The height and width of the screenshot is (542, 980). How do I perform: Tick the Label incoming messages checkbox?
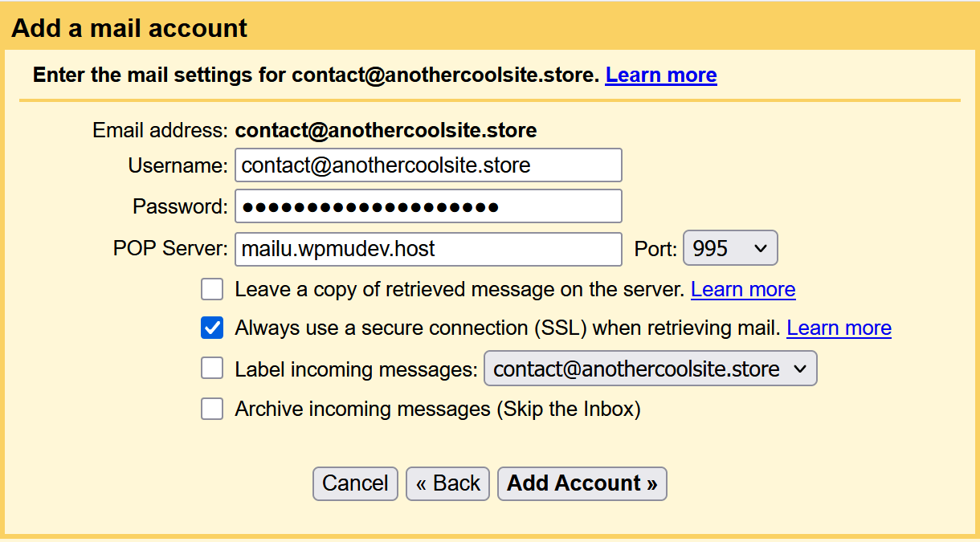point(212,369)
